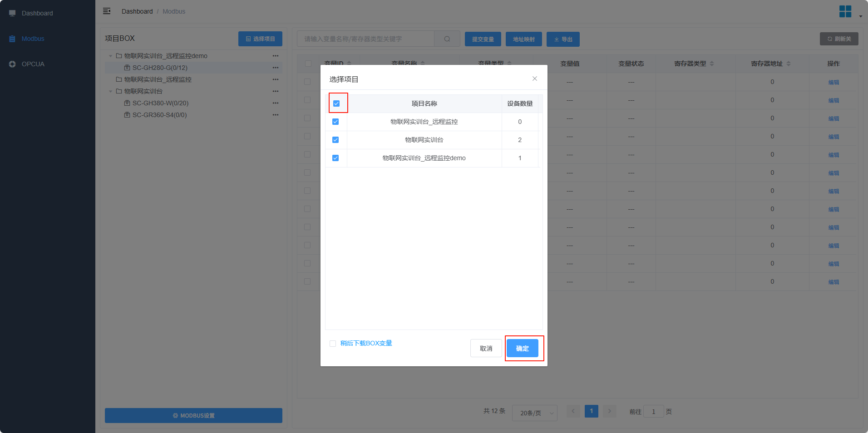Click the sidebar collapse hamburger icon
This screenshot has height=433, width=868.
pos(107,11)
